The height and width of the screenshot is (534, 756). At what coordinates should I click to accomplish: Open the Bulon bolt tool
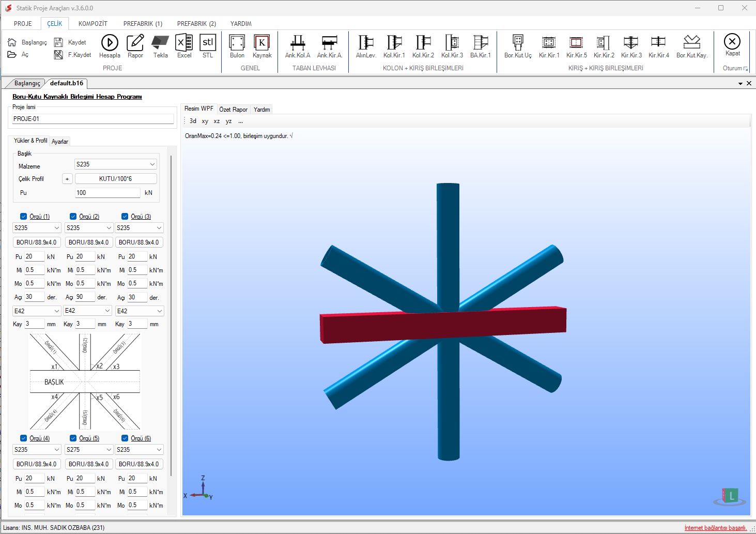(x=237, y=47)
